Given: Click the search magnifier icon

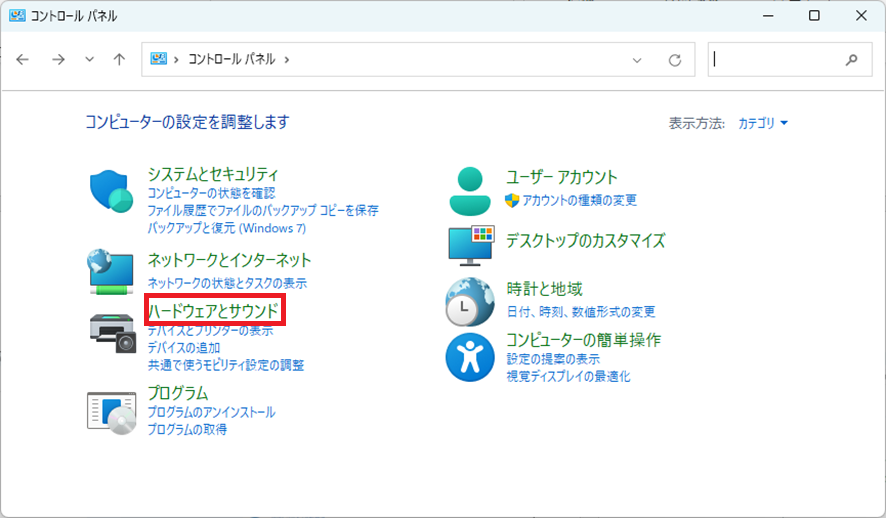Looking at the screenshot, I should click(x=852, y=59).
